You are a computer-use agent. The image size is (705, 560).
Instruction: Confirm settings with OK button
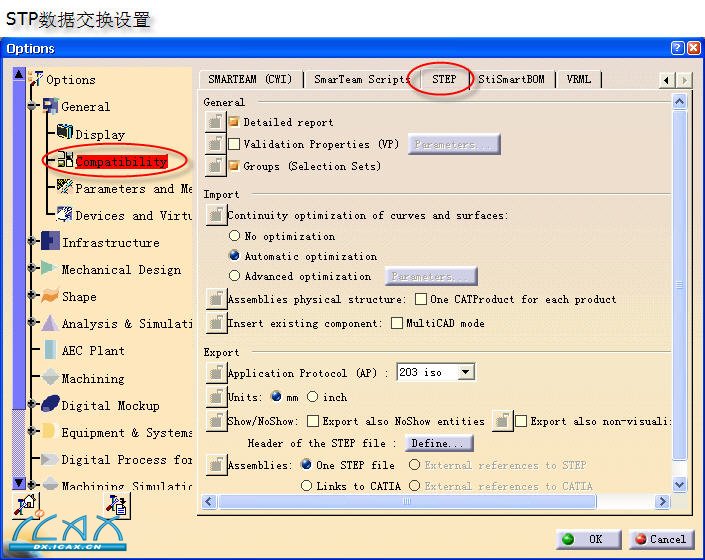[589, 539]
